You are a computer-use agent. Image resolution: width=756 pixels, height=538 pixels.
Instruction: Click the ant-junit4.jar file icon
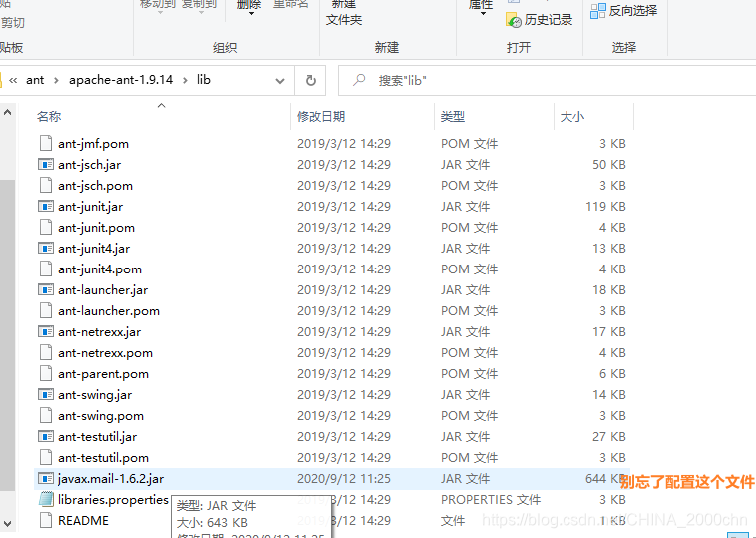click(x=46, y=249)
